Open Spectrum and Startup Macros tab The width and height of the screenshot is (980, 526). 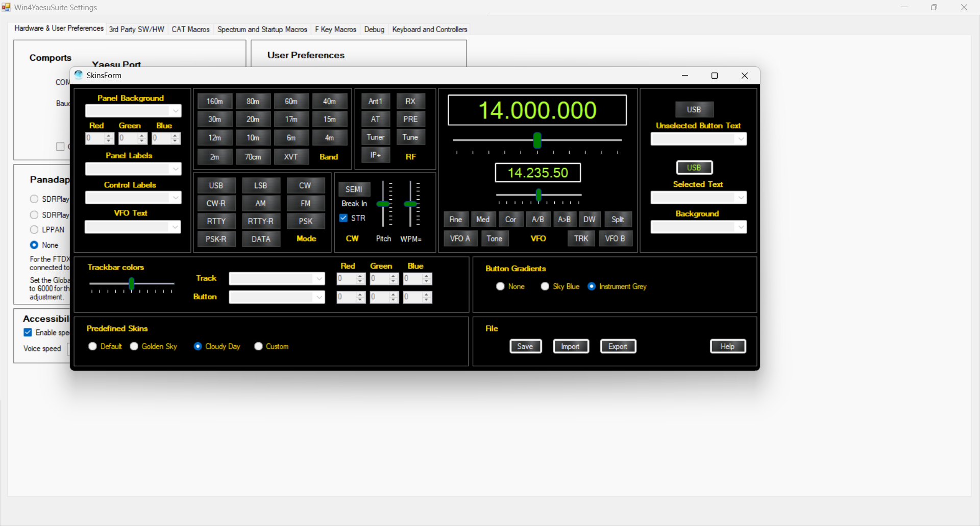262,29
